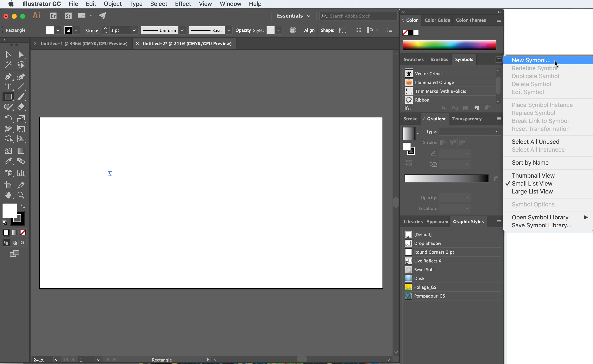593x364 pixels.
Task: Expand the Gradient Type dropdown
Action: tap(470, 131)
